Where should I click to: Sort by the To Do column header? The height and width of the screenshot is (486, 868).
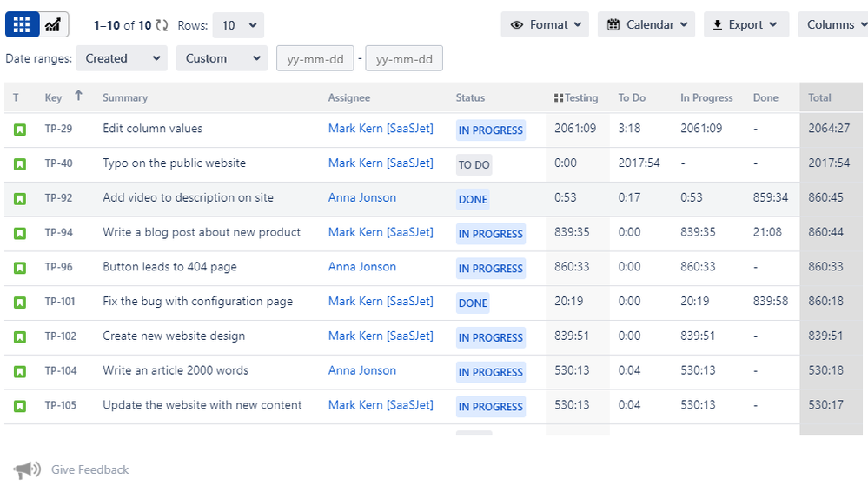tap(632, 97)
